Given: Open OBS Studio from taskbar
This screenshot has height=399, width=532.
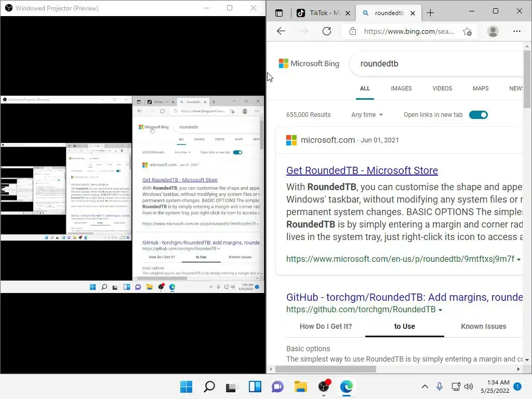Looking at the screenshot, I should coord(324,386).
